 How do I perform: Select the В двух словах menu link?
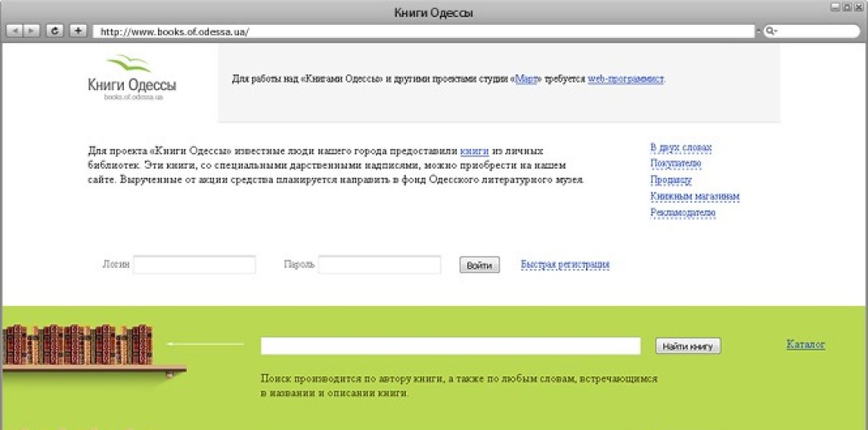(x=680, y=148)
